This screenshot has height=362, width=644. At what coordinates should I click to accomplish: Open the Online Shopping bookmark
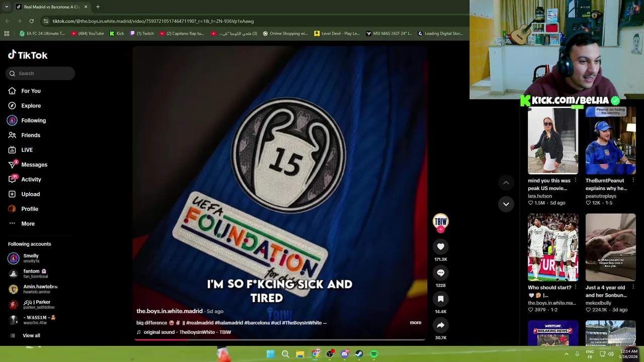coord(285,34)
